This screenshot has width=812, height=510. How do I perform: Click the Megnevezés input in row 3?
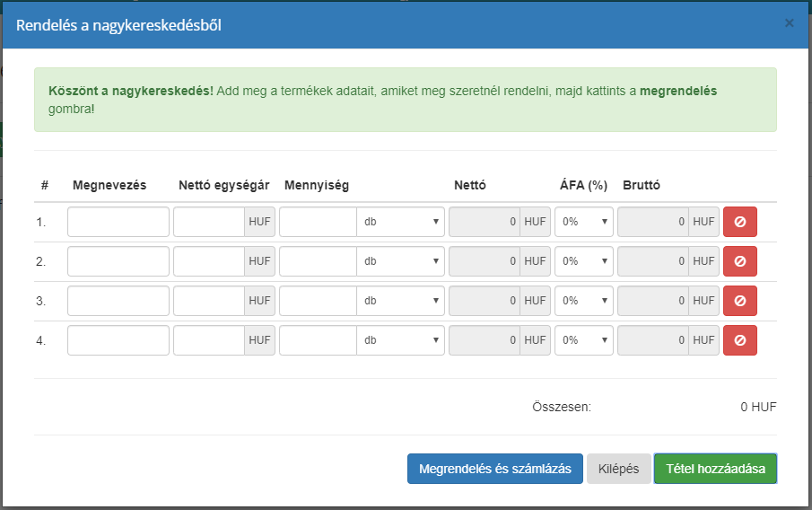pos(118,301)
